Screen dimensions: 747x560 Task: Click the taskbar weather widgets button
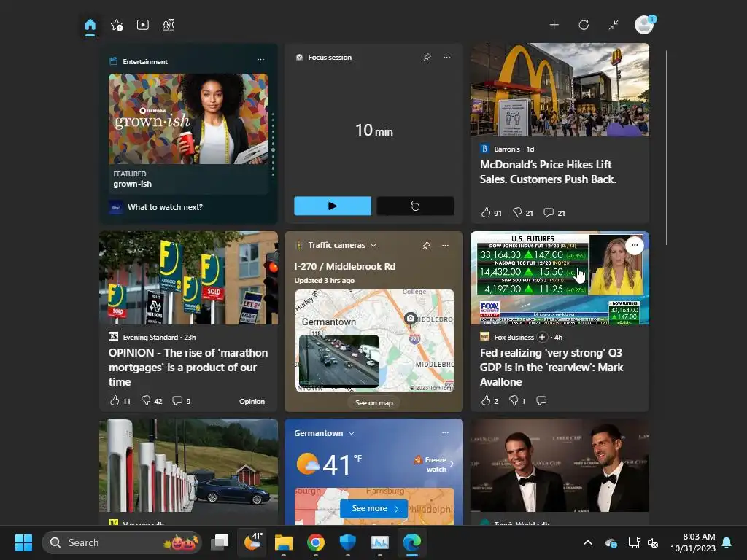click(252, 542)
